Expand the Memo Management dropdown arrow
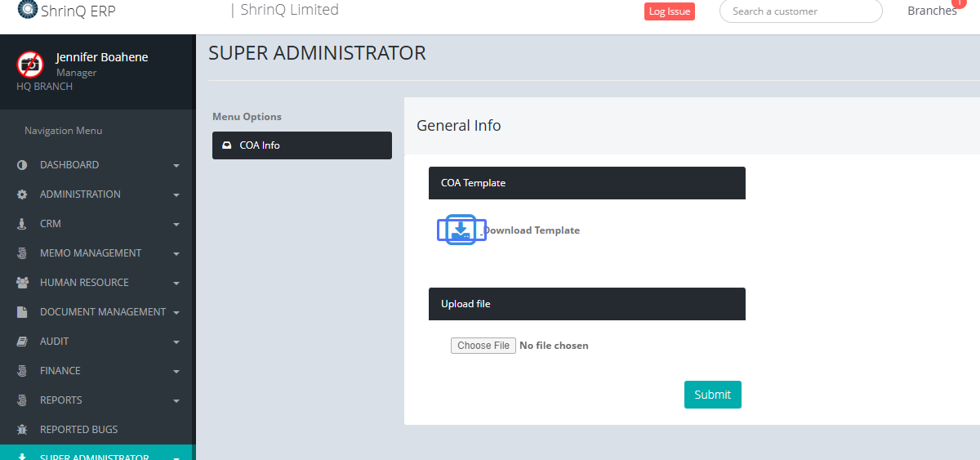This screenshot has width=980, height=460. pyautogui.click(x=176, y=254)
